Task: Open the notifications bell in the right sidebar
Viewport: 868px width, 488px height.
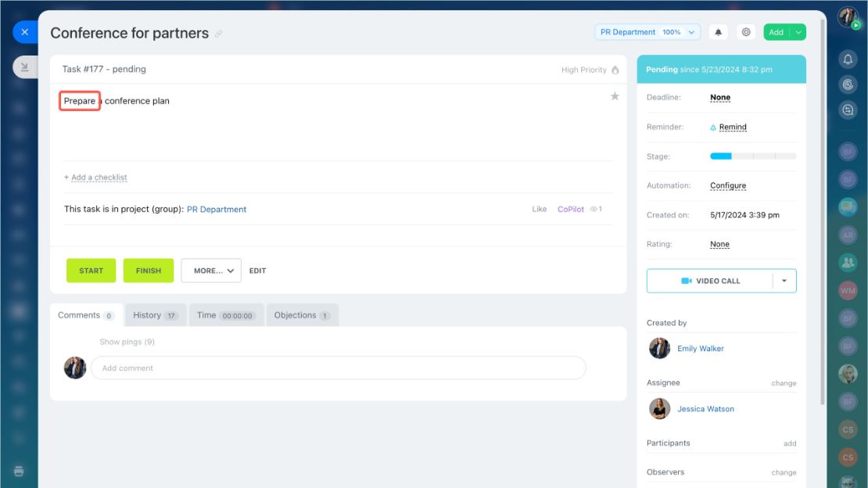Action: [x=848, y=59]
